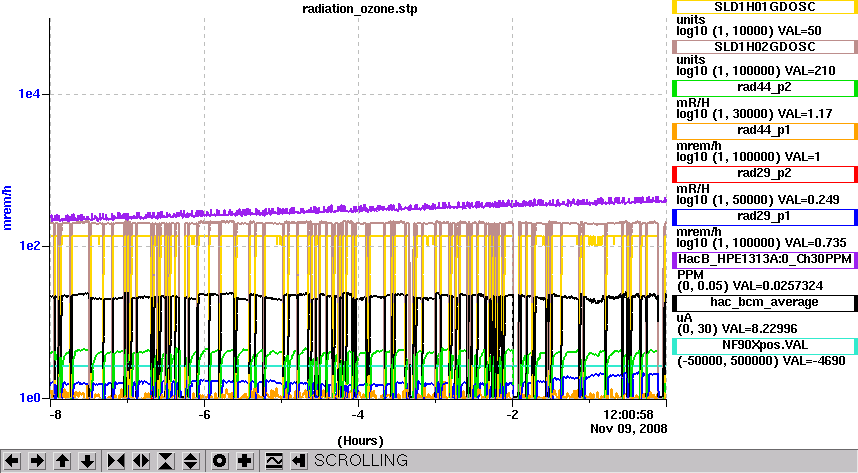The height and width of the screenshot is (473, 858).
Task: Select the rad44_p2 green legend entry
Action: pyautogui.click(x=764, y=88)
